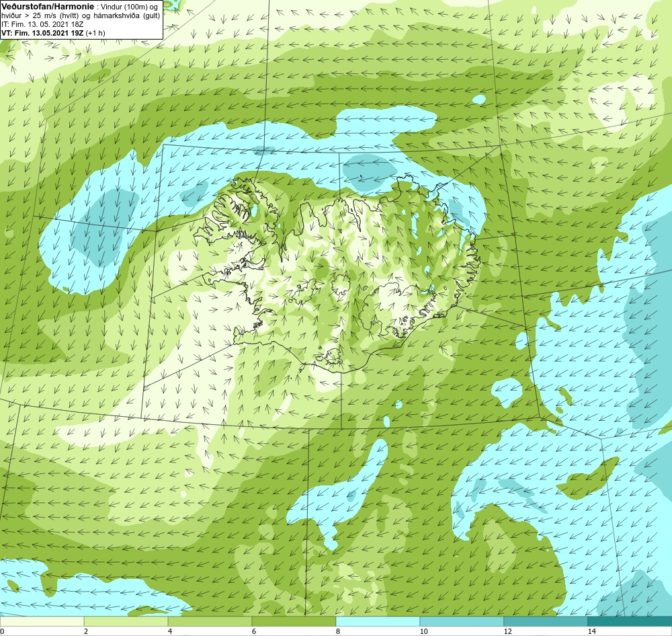Image resolution: width=672 pixels, height=636 pixels.
Task: Click the 4–6 m/s legend color segment
Action: 210,621
